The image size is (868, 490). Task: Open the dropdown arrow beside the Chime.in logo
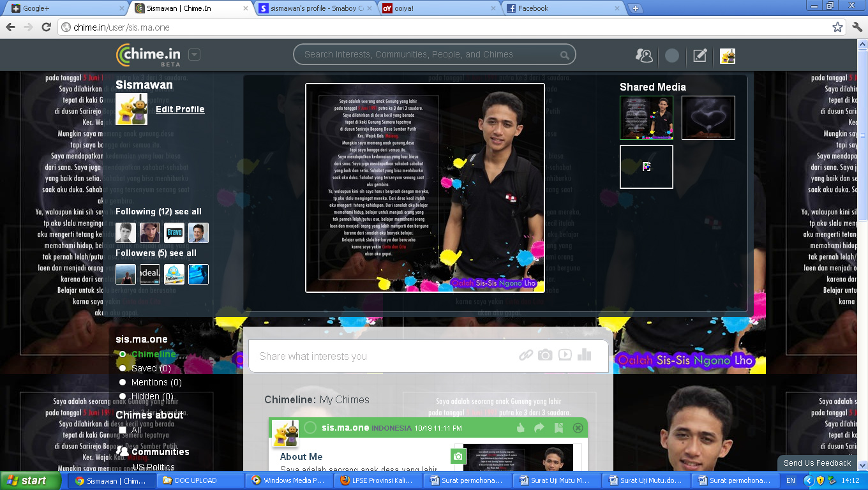pyautogui.click(x=195, y=55)
